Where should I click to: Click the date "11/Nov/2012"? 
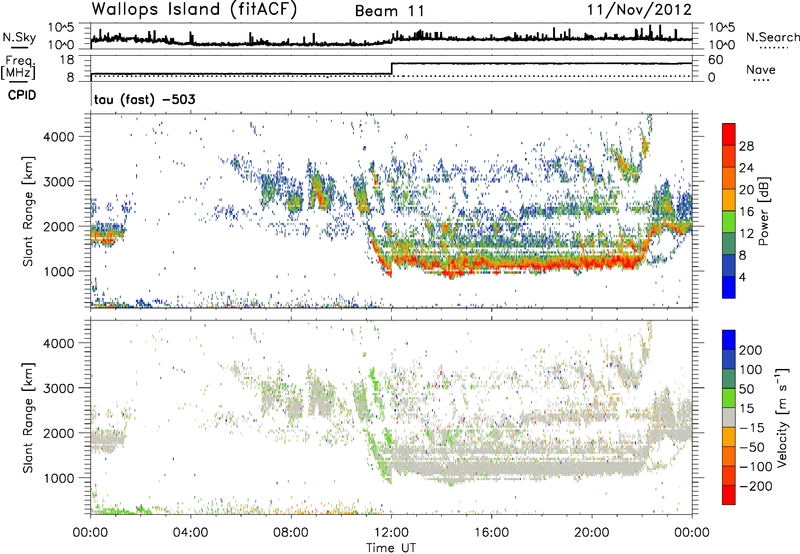[x=639, y=10]
